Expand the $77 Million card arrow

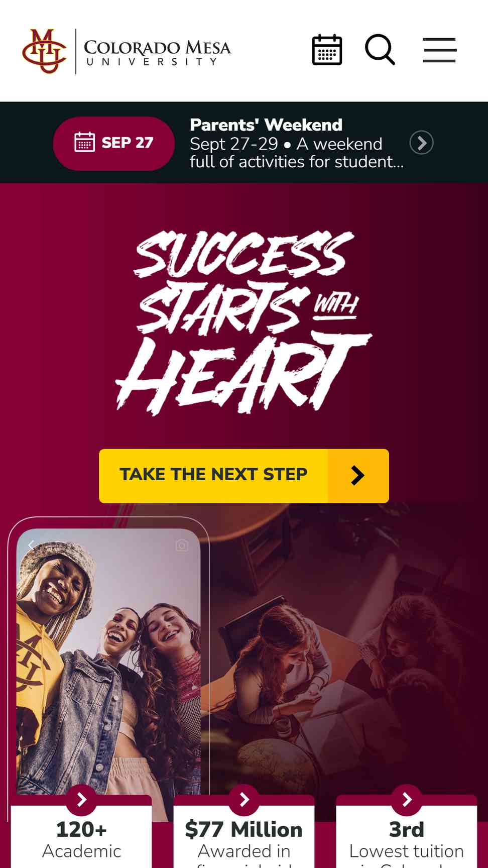point(244,800)
